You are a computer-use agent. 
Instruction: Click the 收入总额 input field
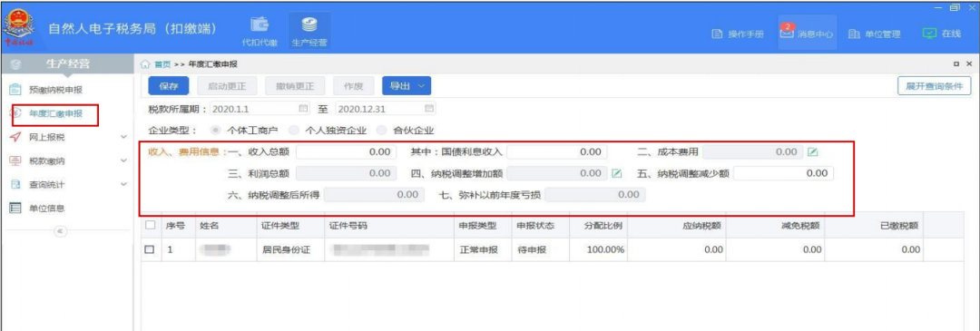point(346,152)
